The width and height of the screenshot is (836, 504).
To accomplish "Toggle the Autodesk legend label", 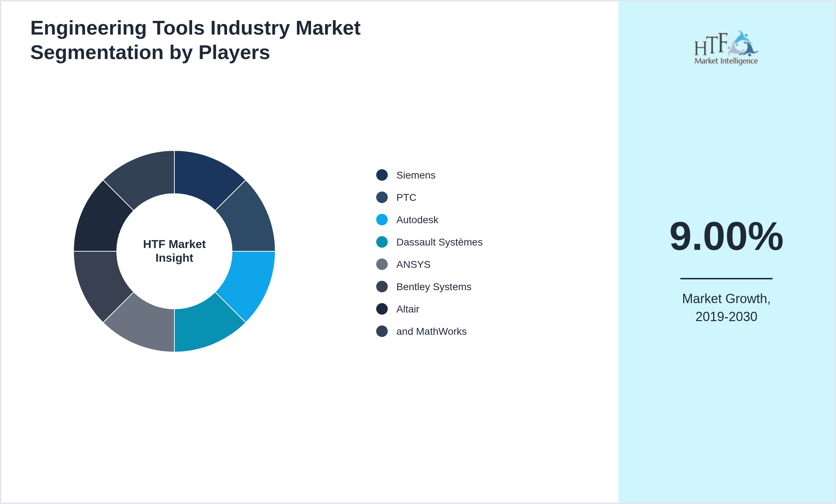I will [x=417, y=220].
